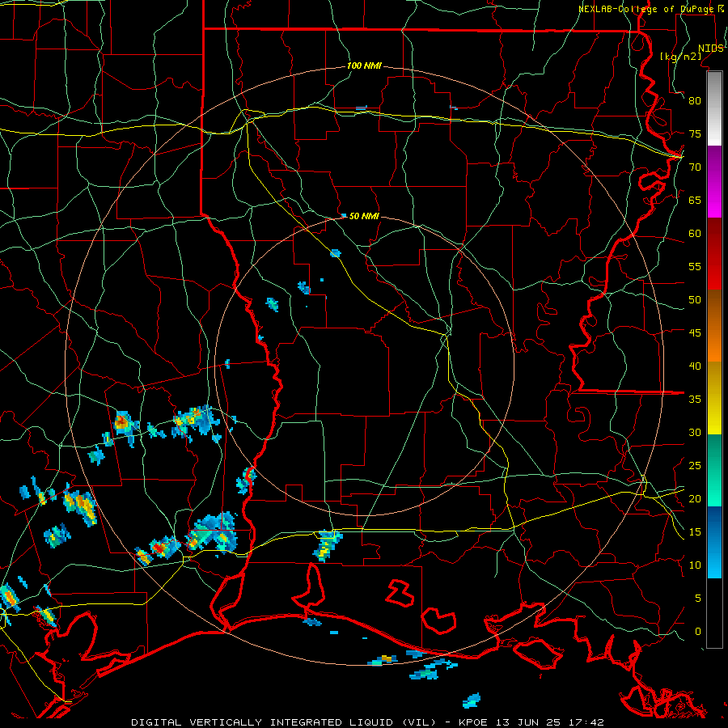Pick the 60 value on the color scale

(x=695, y=234)
